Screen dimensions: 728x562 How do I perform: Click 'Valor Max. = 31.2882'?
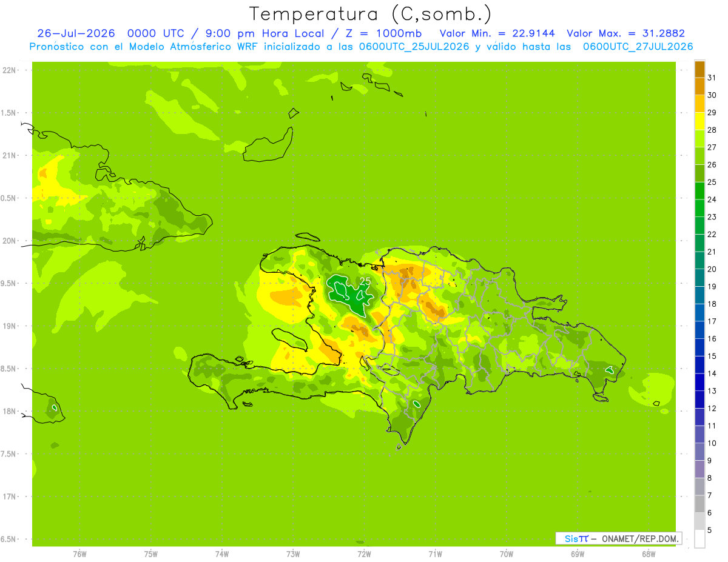(x=625, y=33)
